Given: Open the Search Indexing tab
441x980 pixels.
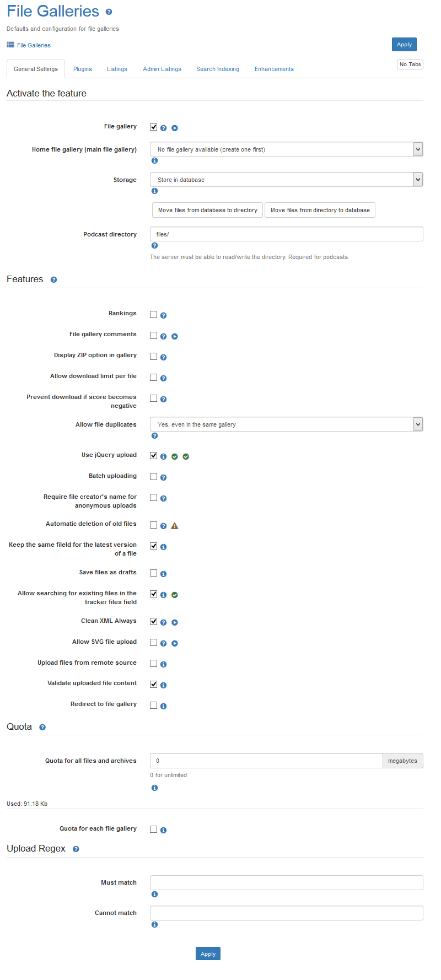Looking at the screenshot, I should (x=218, y=69).
